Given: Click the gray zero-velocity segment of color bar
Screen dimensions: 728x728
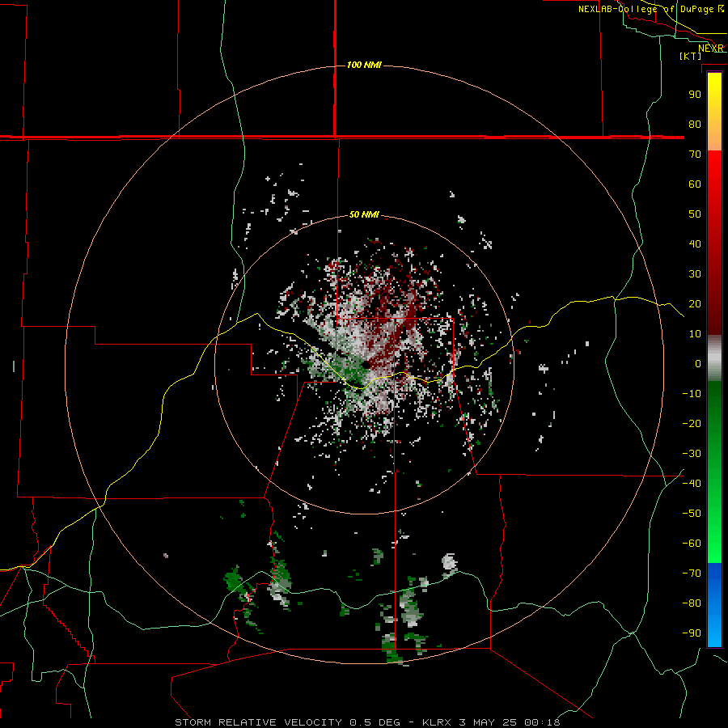Looking at the screenshot, I should coord(714,358).
